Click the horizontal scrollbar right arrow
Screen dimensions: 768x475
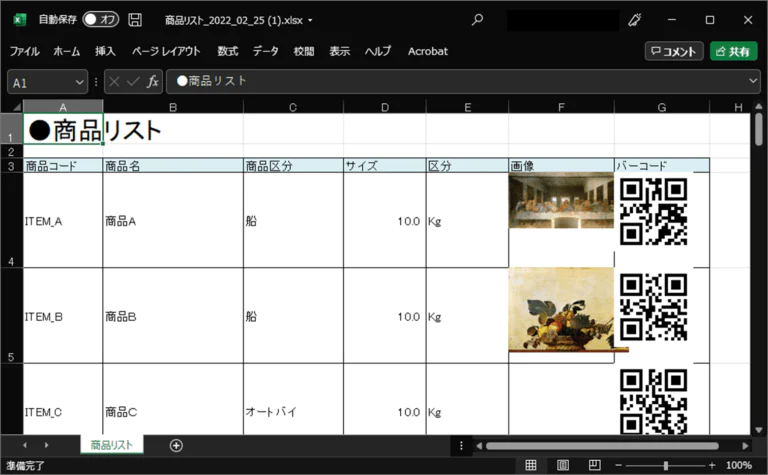pos(745,446)
